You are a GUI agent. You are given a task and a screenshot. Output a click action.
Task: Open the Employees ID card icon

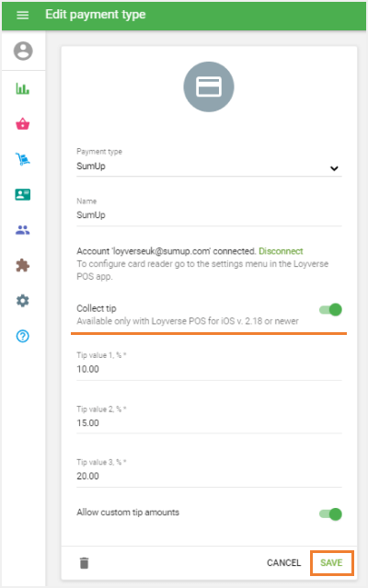22,195
